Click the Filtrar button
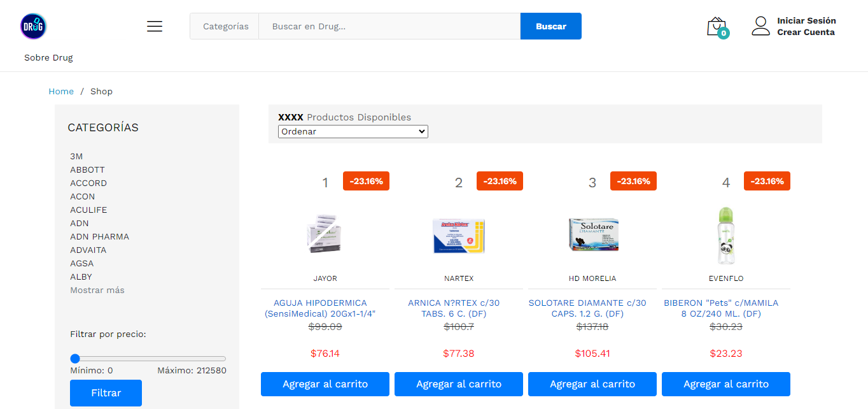The width and height of the screenshot is (868, 409). (x=106, y=393)
